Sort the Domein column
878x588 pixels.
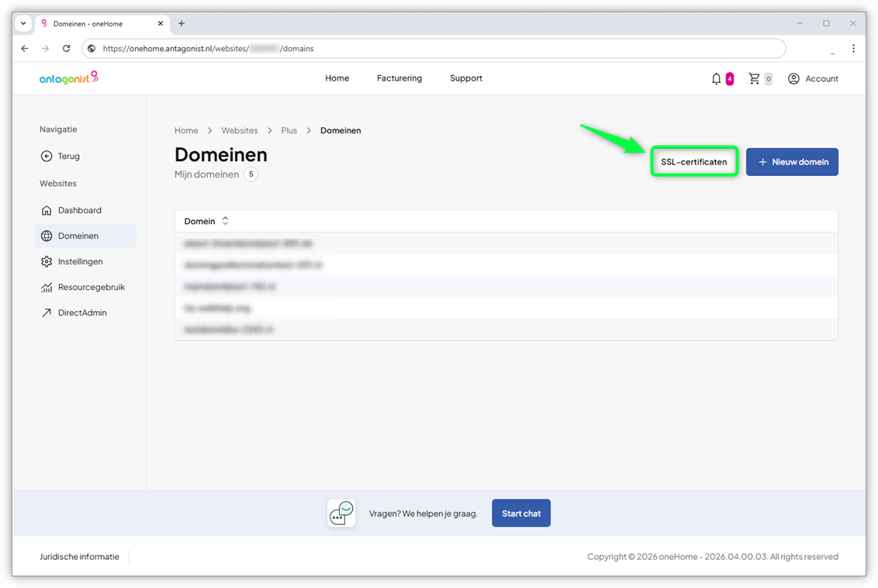click(x=225, y=221)
